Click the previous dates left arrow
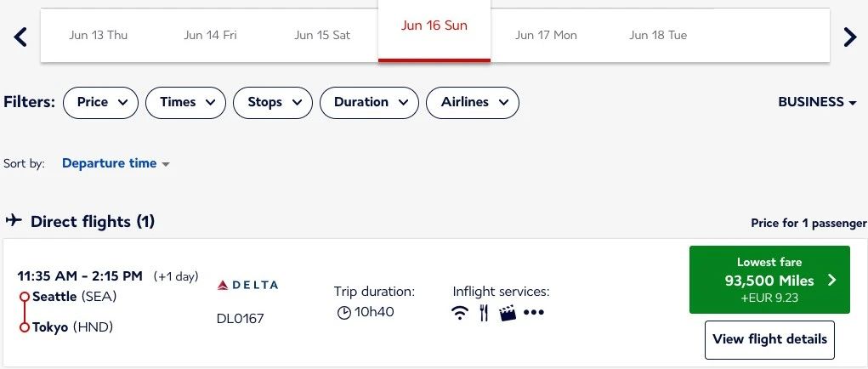868x369 pixels. (21, 37)
